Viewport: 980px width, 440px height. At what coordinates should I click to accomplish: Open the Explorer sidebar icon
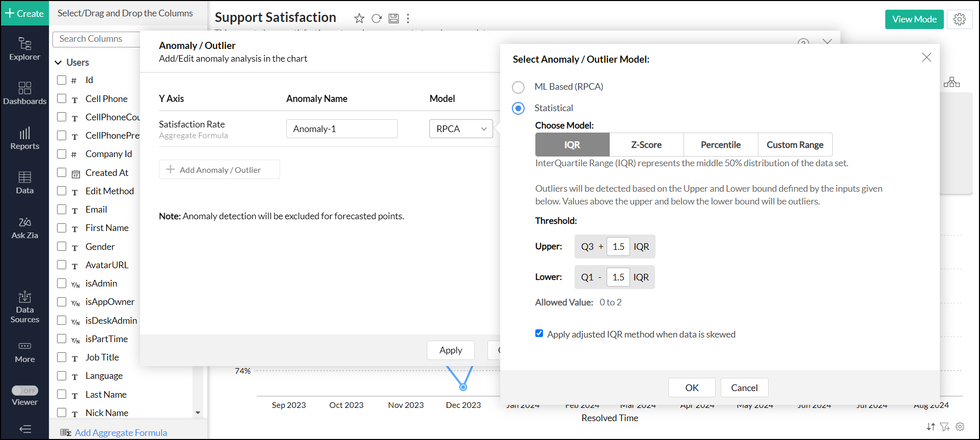tap(24, 49)
